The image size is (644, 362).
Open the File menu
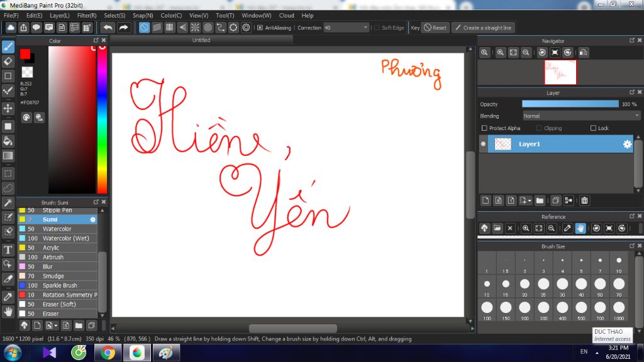pos(11,15)
